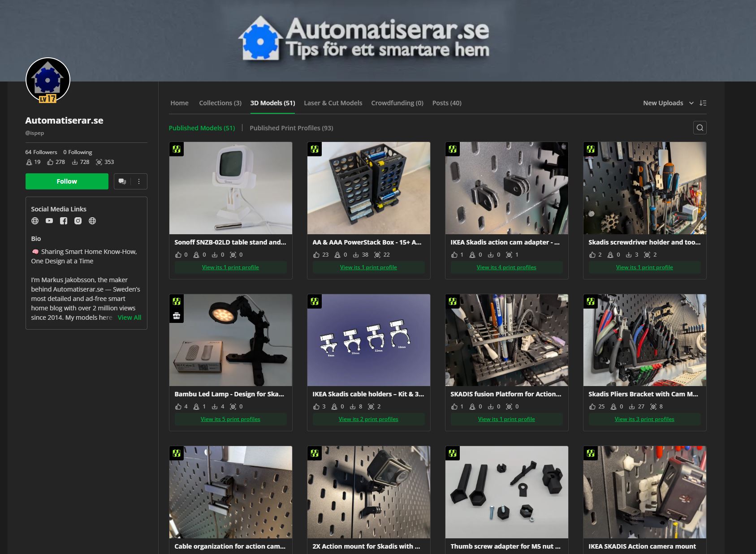Expand the New Uploads sort dropdown
Screen dimensions: 756x554
tap(668, 103)
